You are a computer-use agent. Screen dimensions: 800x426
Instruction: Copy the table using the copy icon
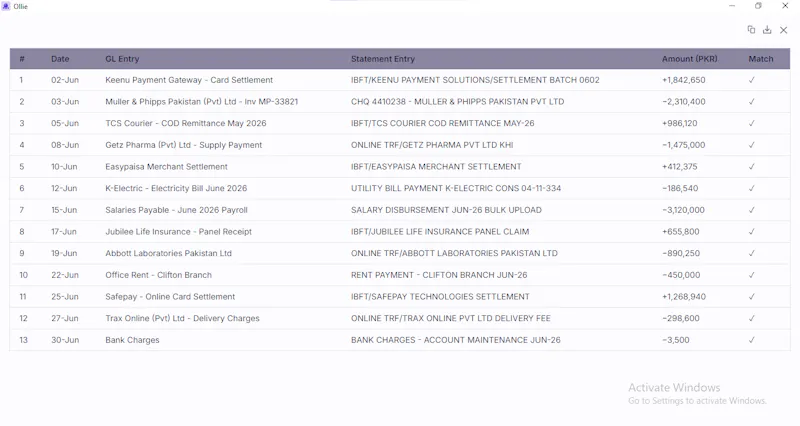pyautogui.click(x=751, y=30)
